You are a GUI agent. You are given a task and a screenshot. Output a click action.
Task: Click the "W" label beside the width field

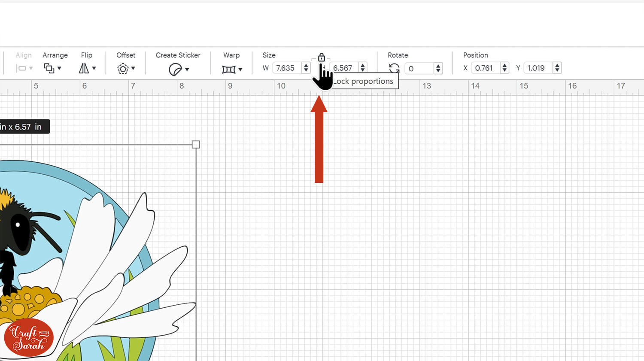(266, 68)
